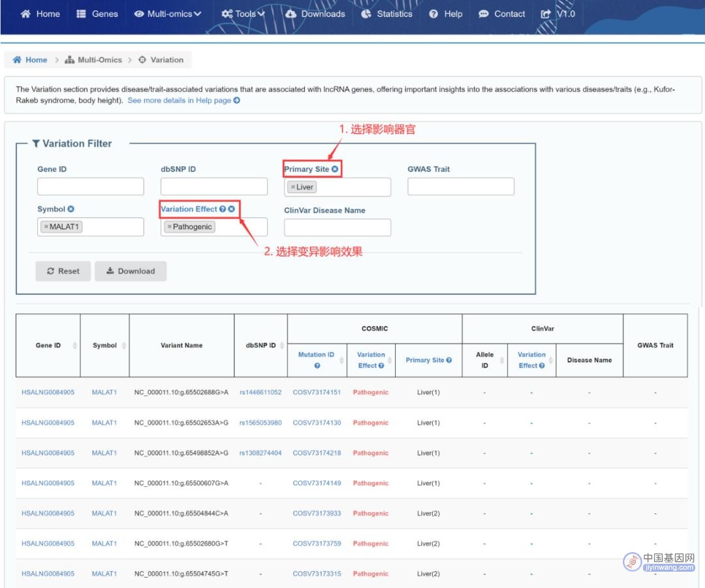Viewport: 705px width, 588px height.
Task: Open dbSNP link rs1565053980
Action: 260,423
